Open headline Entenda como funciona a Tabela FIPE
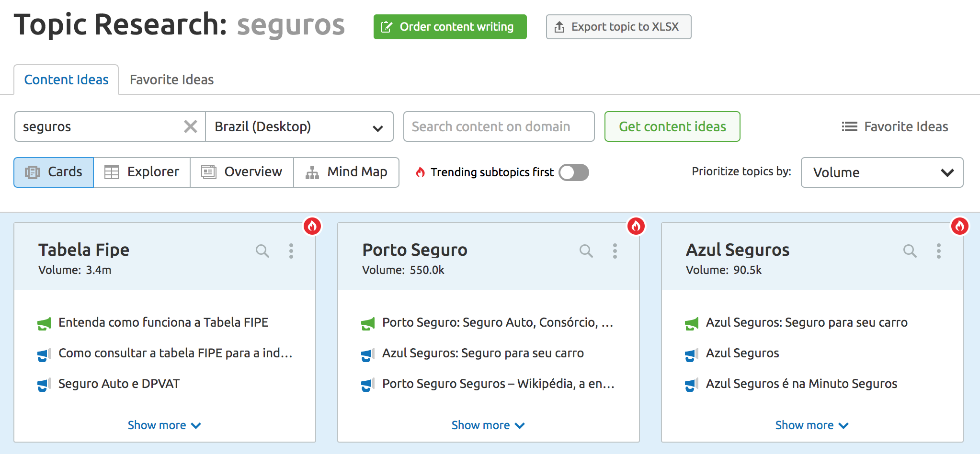980x456 pixels. click(x=163, y=322)
